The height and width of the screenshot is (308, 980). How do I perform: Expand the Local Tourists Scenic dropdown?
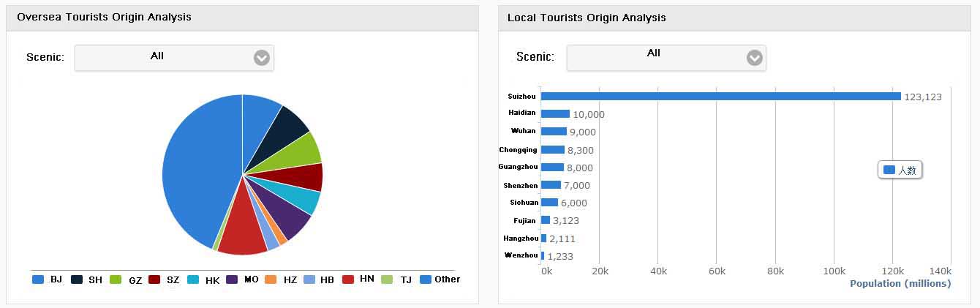(x=666, y=58)
